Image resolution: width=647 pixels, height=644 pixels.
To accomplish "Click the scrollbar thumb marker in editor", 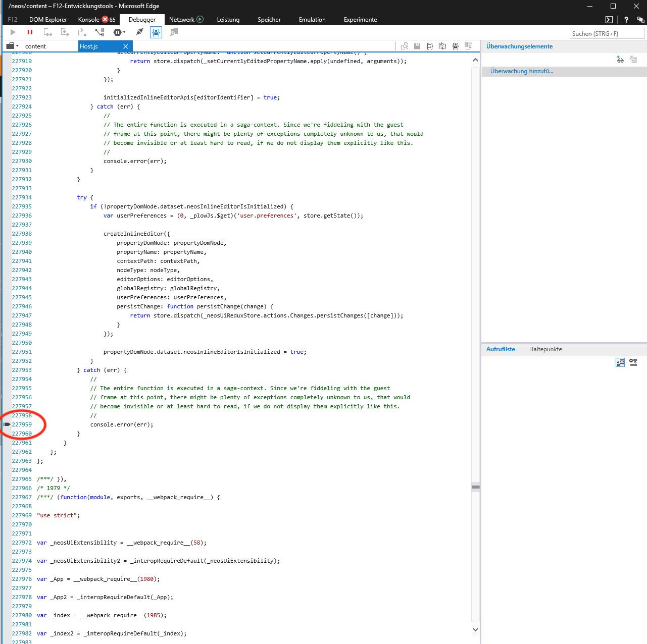I will 476,487.
